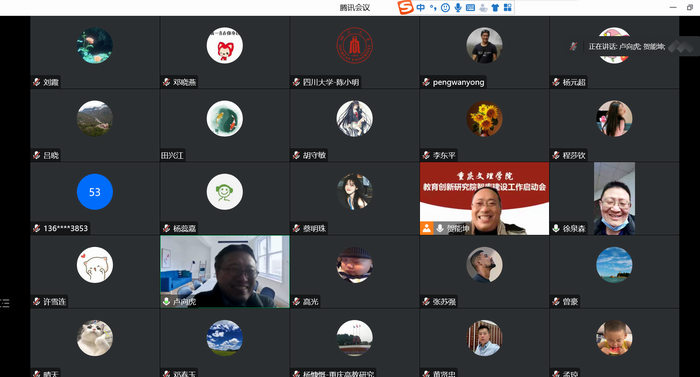Viewport: 700px width, 377px height.
Task: Click muted mic icon beside 许雪连
Action: point(36,302)
